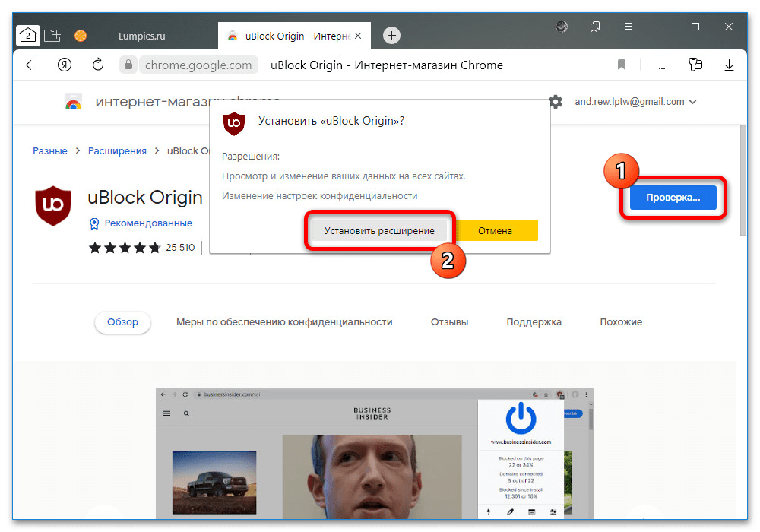The image size is (760, 532).
Task: Click the chrome.google.com address field
Action: (x=198, y=65)
